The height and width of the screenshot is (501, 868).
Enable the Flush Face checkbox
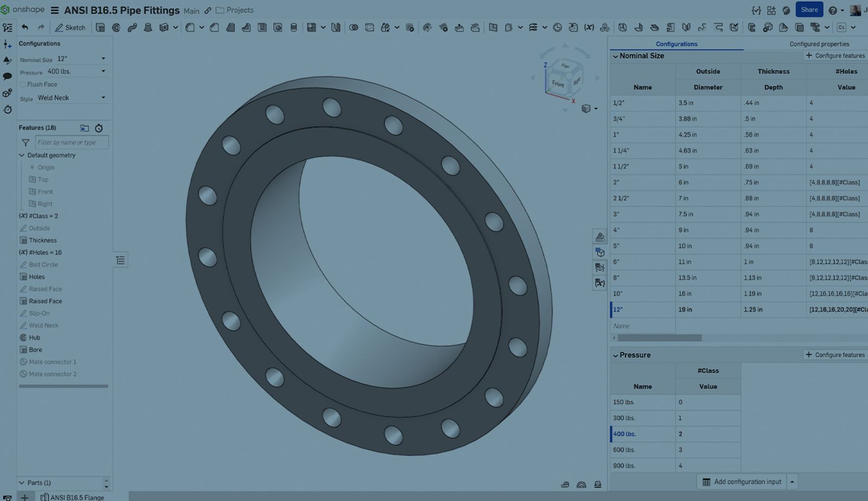coord(23,85)
